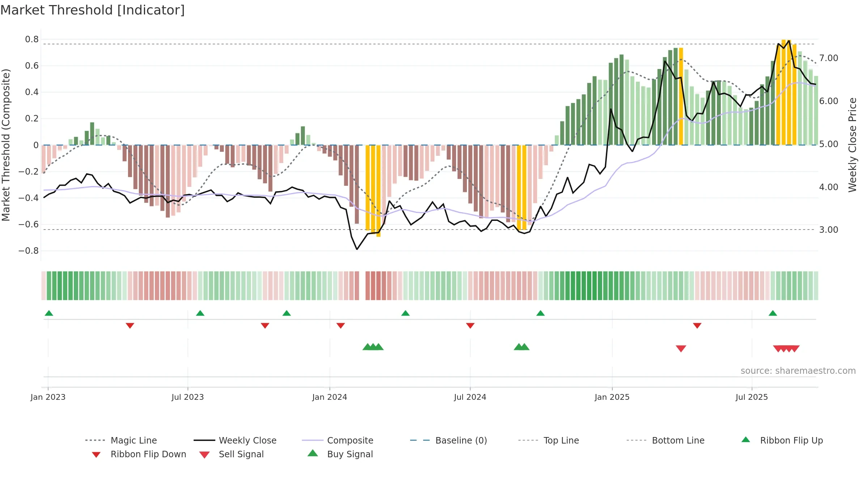The width and height of the screenshot is (868, 488).
Task: Click the red flip-down triangle near Apr 2025
Action: pyautogui.click(x=697, y=326)
